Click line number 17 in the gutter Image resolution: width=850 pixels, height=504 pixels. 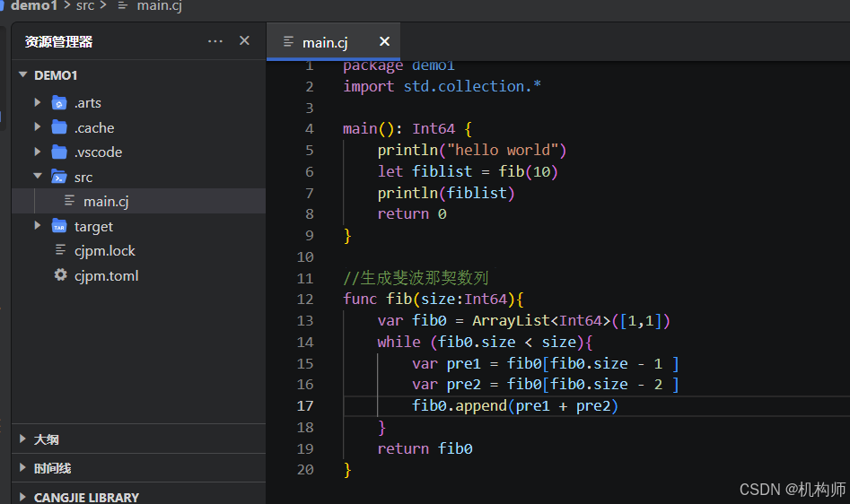tap(305, 405)
